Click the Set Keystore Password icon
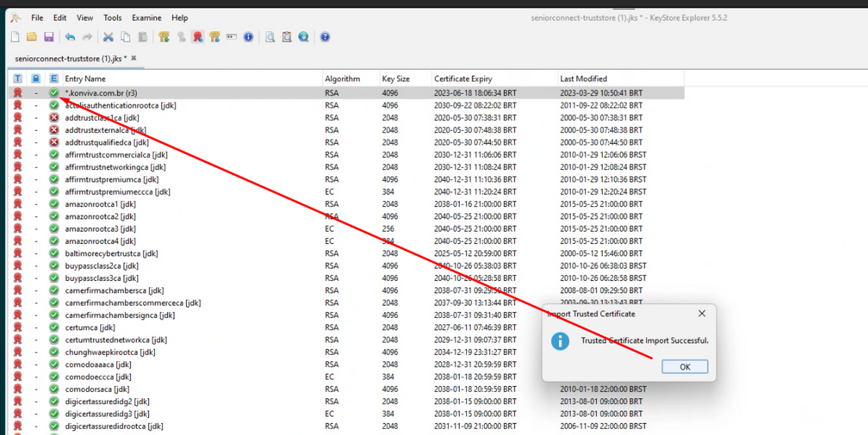The width and height of the screenshot is (868, 435). click(231, 37)
